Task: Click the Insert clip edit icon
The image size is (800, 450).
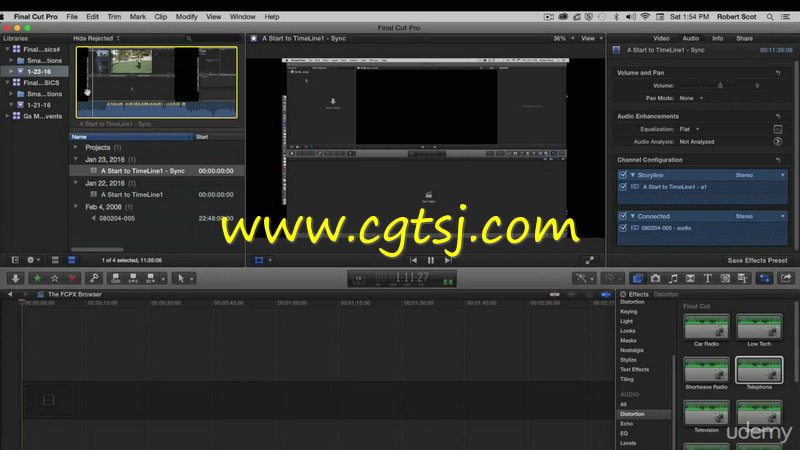Action: 133,279
